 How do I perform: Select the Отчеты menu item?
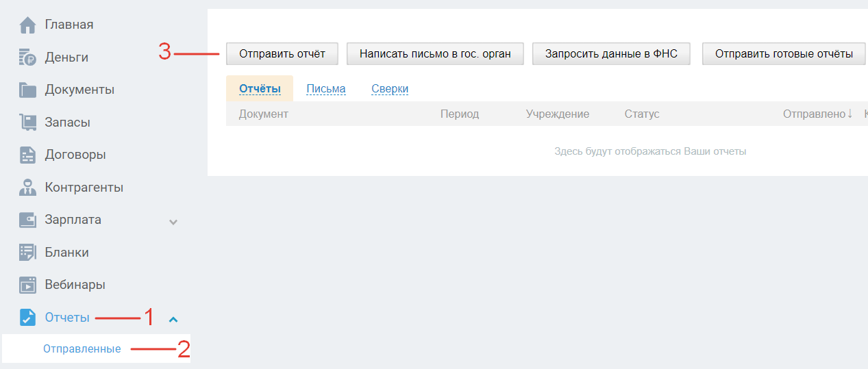coord(67,318)
